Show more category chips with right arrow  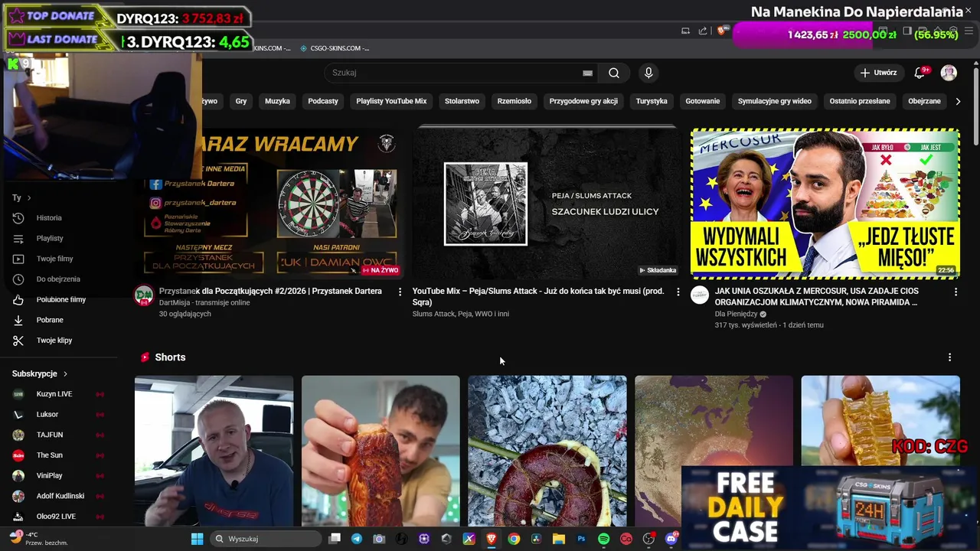point(958,101)
